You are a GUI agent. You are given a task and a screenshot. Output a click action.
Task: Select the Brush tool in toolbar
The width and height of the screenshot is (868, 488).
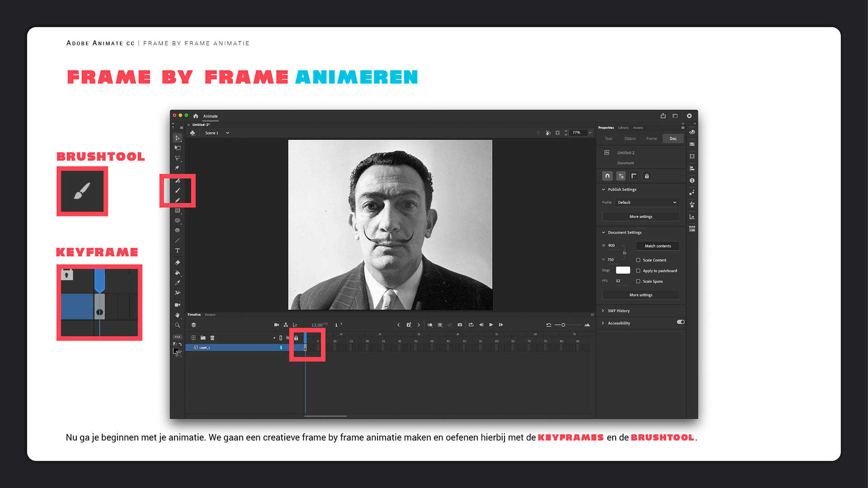(178, 190)
